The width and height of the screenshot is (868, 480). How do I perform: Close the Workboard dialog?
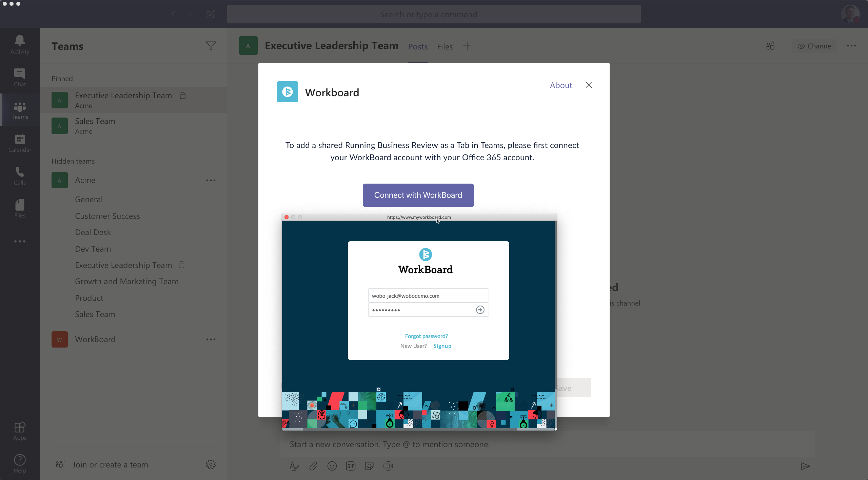589,85
